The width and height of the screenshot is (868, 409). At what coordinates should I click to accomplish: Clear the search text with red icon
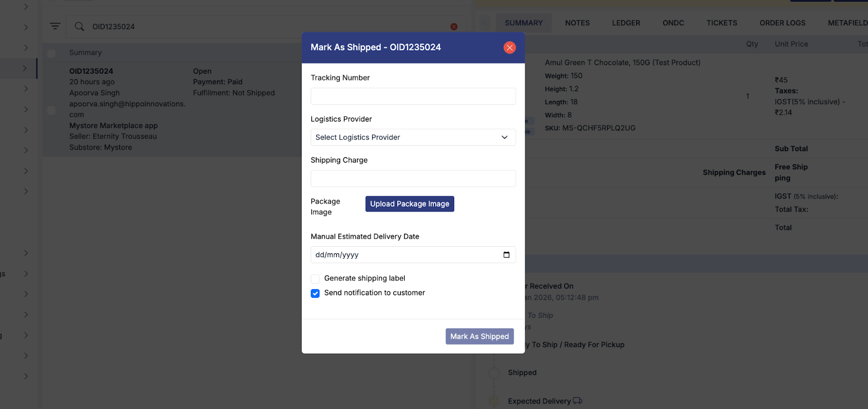click(454, 27)
